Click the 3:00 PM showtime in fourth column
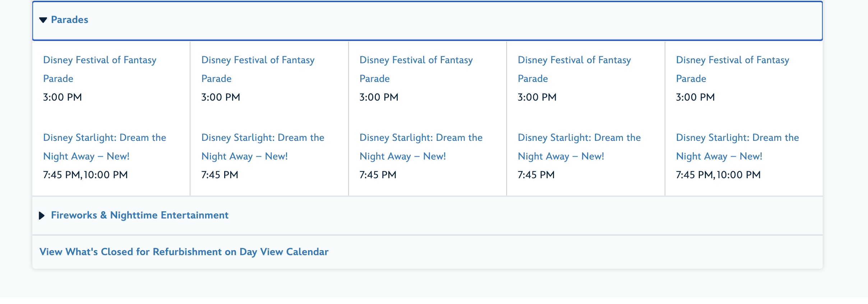868x304 pixels. click(537, 97)
